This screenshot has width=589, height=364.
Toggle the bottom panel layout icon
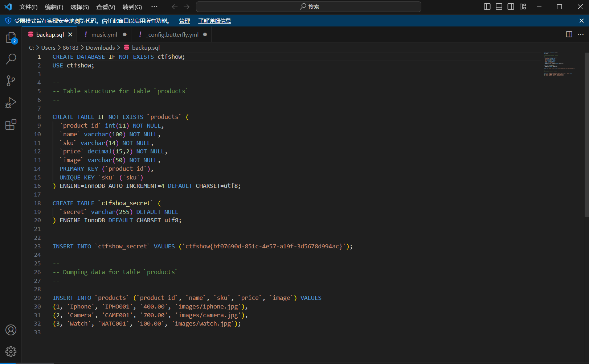click(x=499, y=7)
